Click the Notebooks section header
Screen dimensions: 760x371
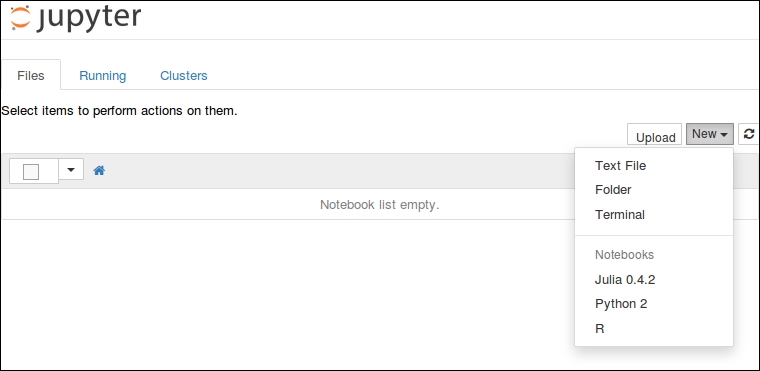click(x=624, y=255)
